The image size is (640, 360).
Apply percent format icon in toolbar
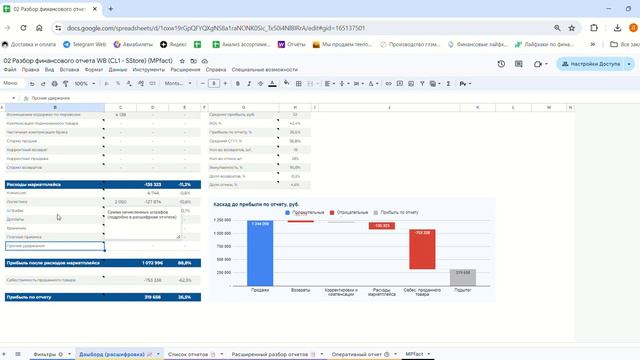coord(118,84)
